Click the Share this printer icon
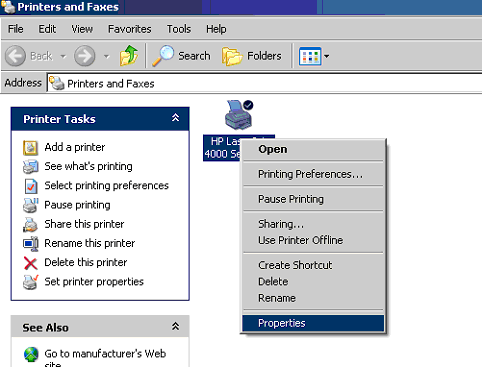This screenshot has height=367, width=482. [x=30, y=224]
